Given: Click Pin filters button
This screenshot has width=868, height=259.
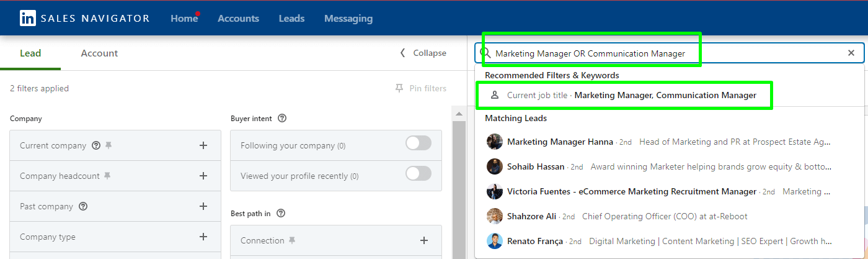Looking at the screenshot, I should 421,88.
